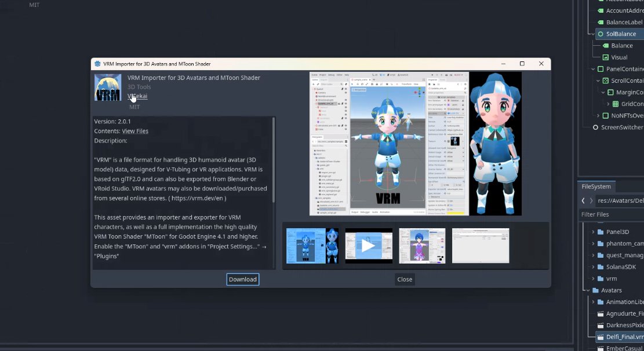Switch to the FileSystem tab
The height and width of the screenshot is (351, 644).
(x=596, y=187)
